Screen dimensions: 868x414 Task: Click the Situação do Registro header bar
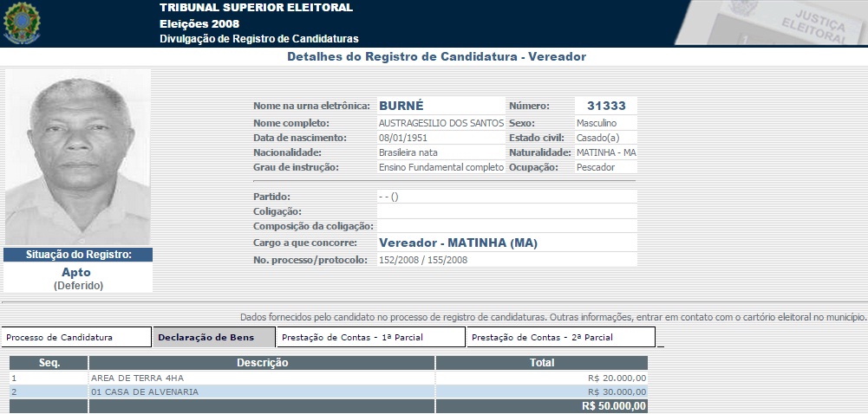(78, 255)
